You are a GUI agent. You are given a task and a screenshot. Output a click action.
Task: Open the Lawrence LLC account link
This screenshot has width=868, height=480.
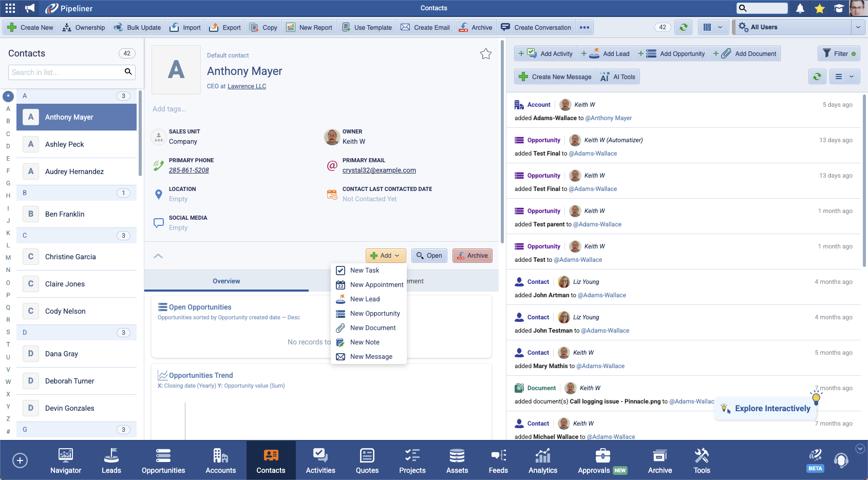pos(247,86)
